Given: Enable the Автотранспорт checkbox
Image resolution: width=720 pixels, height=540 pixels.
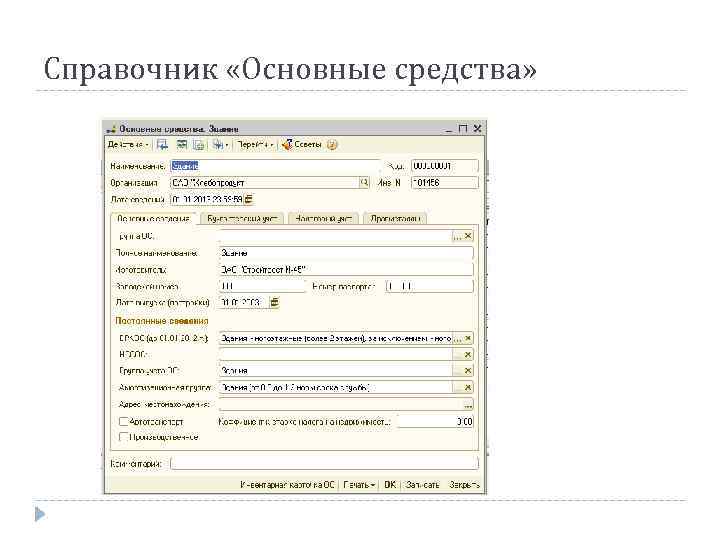Looking at the screenshot, I should coord(123,422).
